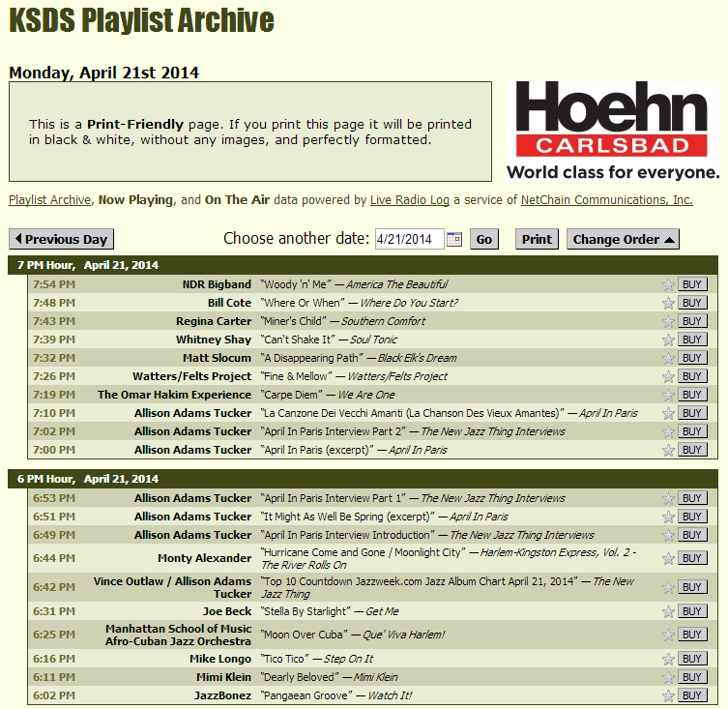Star the Moon Over Cuba track
The height and width of the screenshot is (709, 728).
click(x=668, y=635)
